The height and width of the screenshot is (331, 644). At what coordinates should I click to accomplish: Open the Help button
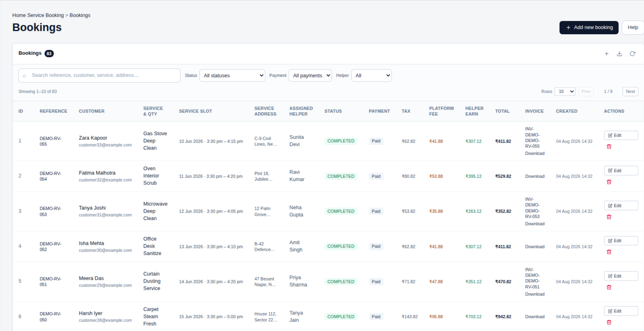(x=633, y=27)
